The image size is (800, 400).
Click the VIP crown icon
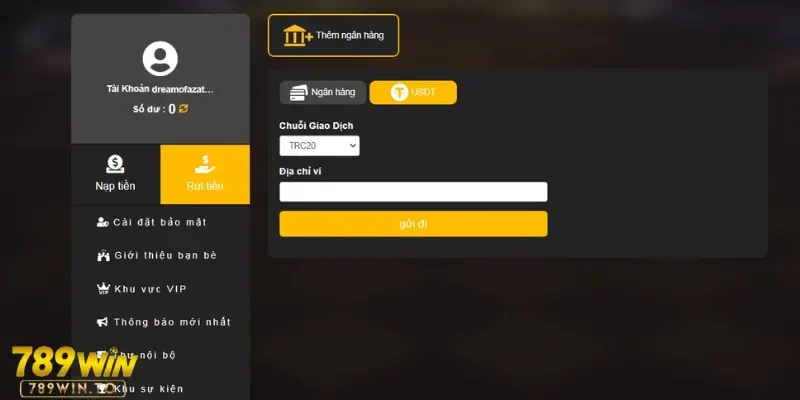point(103,289)
